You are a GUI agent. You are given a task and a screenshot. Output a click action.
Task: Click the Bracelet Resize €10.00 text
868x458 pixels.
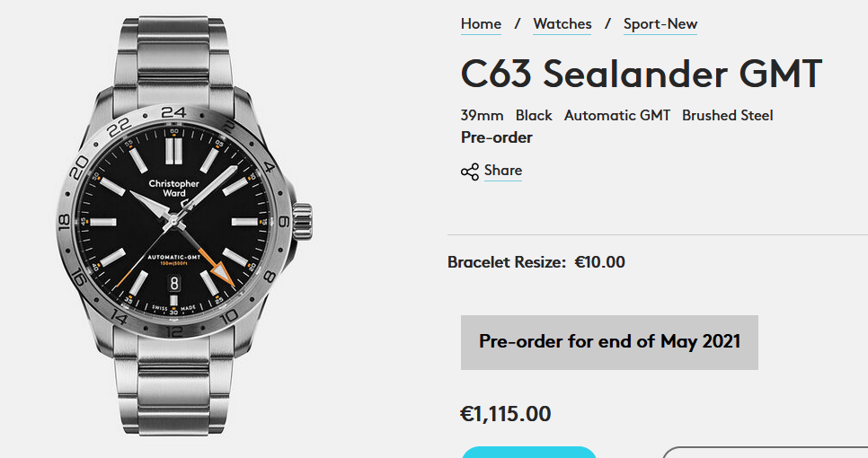tap(536, 262)
